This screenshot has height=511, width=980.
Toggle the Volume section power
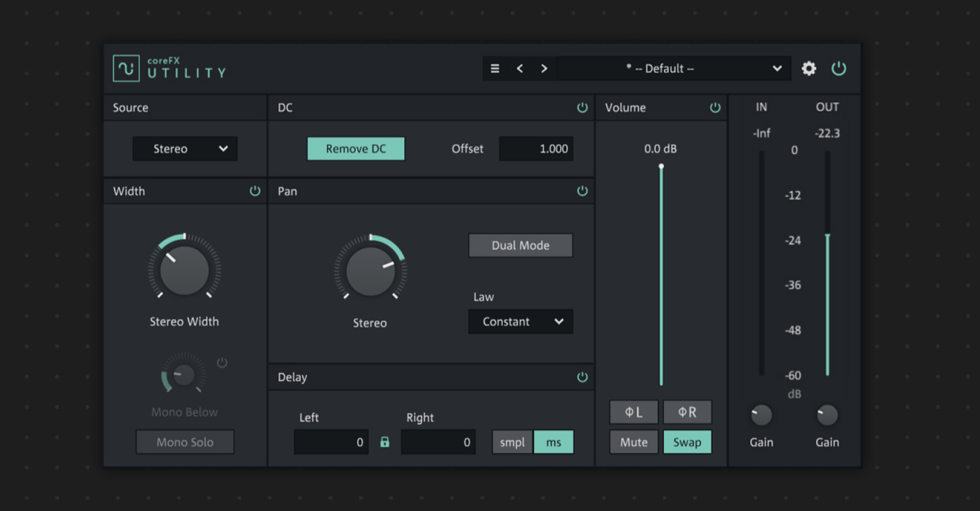click(x=715, y=108)
